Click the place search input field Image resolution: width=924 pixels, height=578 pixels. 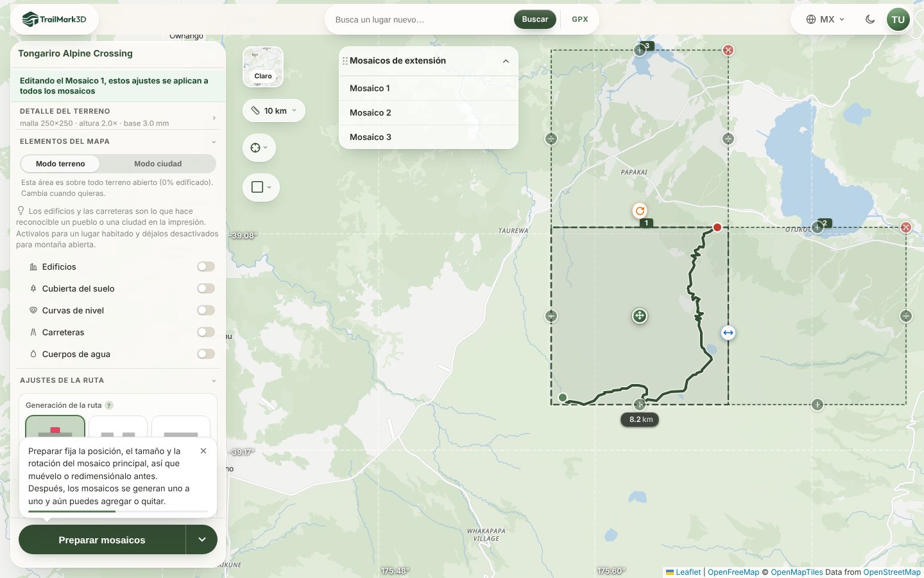tap(420, 19)
